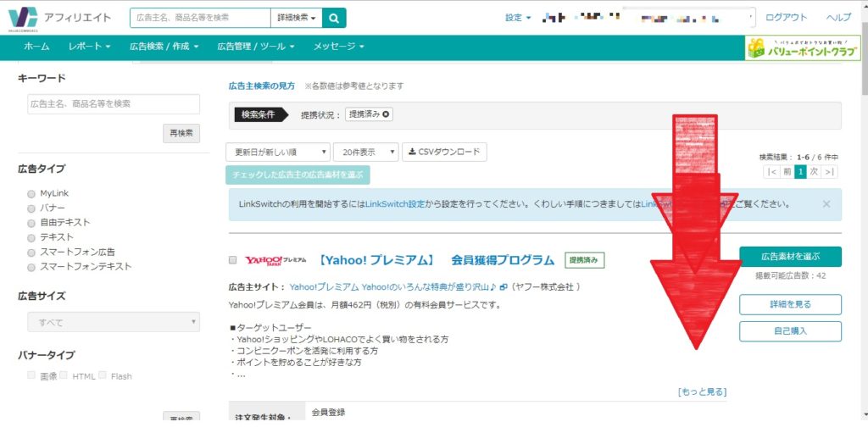The image size is (868, 433).
Task: Select the MyLink ad type radio
Action: [31, 194]
